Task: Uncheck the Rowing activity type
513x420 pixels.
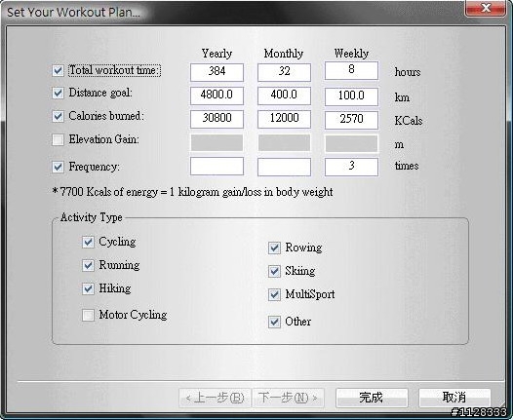Action: [274, 248]
